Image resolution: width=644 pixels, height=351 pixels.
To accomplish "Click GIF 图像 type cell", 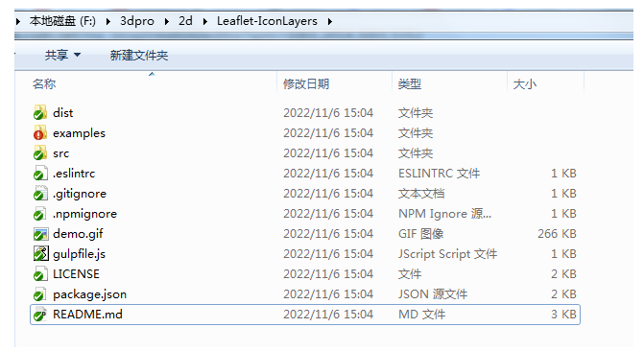I will click(x=420, y=234).
